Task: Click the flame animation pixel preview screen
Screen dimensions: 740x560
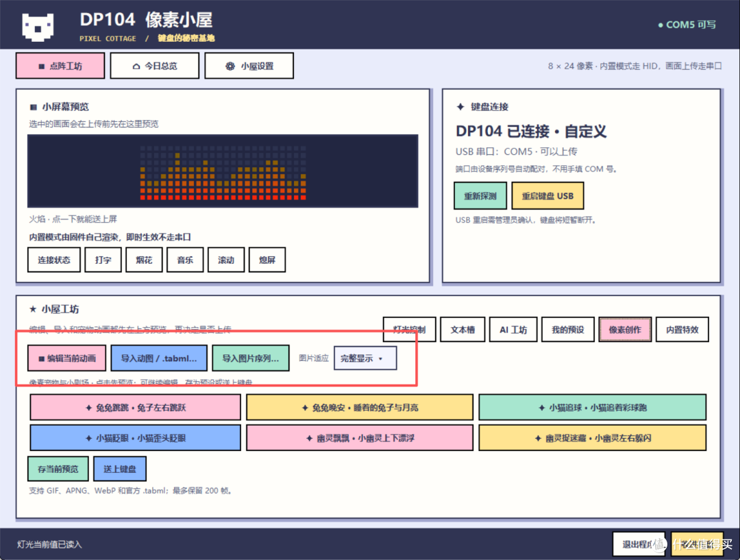Action: tap(223, 171)
